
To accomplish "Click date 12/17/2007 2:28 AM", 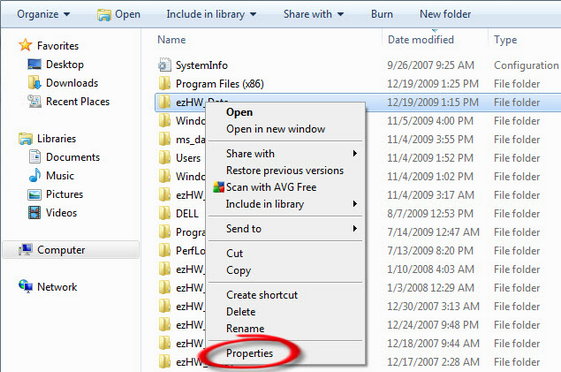I will tap(433, 362).
